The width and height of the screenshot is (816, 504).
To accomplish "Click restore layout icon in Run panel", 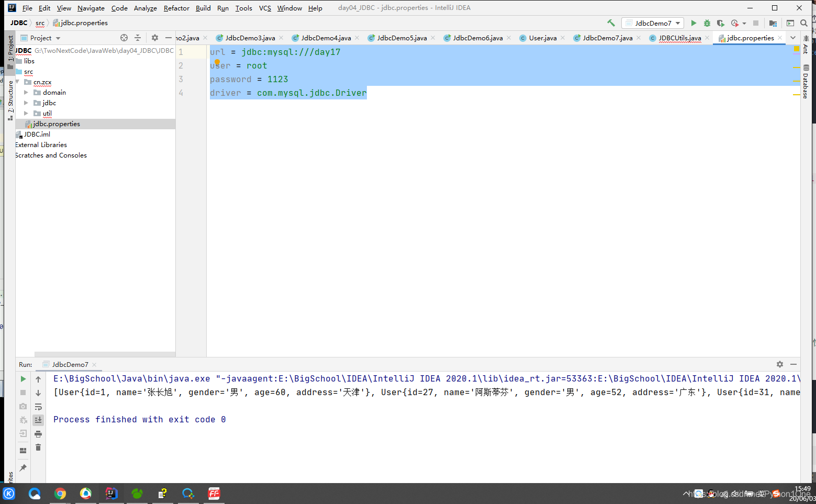I will pyautogui.click(x=23, y=451).
